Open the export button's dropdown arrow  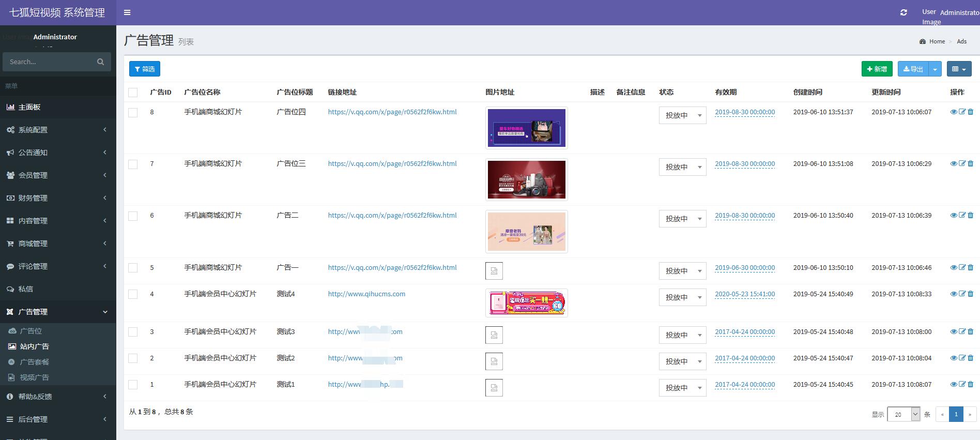935,69
